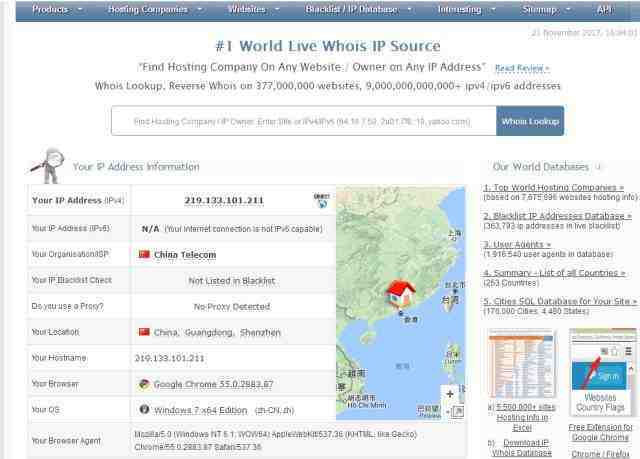Open Free Extension for Google Chrome link
The height and width of the screenshot is (459, 640).
(x=600, y=432)
